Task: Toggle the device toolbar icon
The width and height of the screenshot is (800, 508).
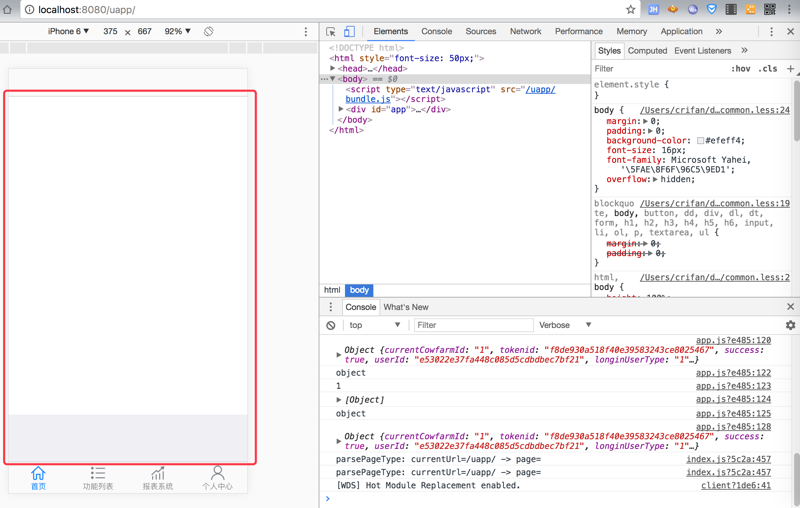Action: pyautogui.click(x=349, y=32)
